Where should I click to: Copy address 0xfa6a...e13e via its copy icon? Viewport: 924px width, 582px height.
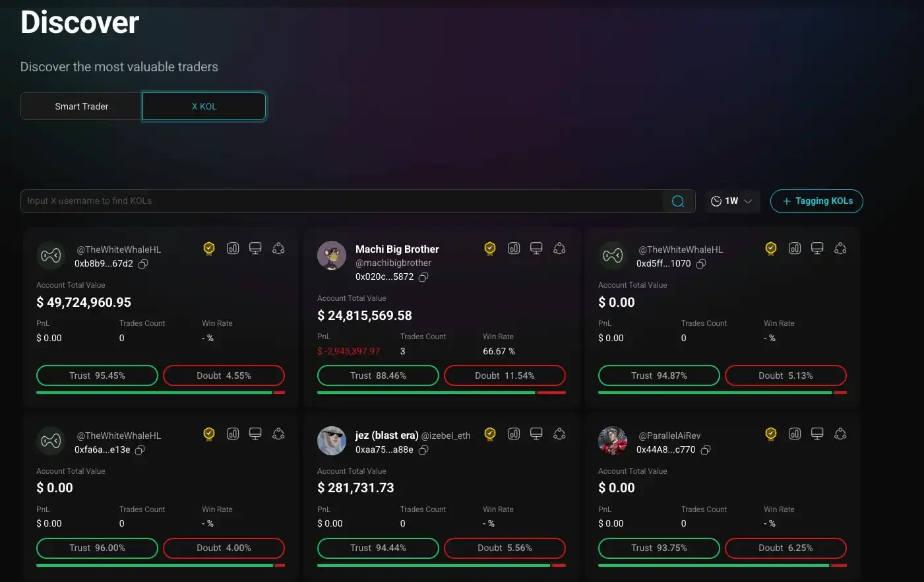pyautogui.click(x=139, y=449)
